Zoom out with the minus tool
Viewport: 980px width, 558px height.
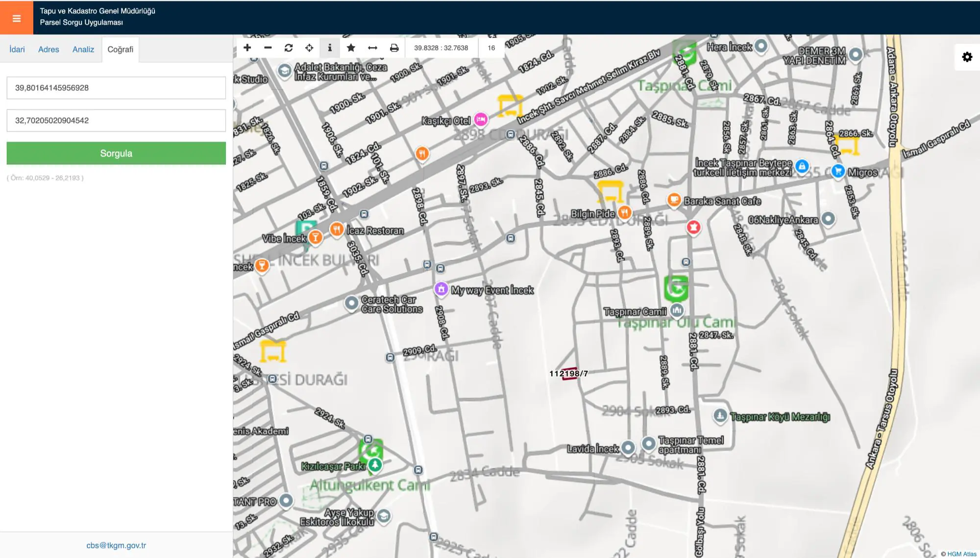268,48
